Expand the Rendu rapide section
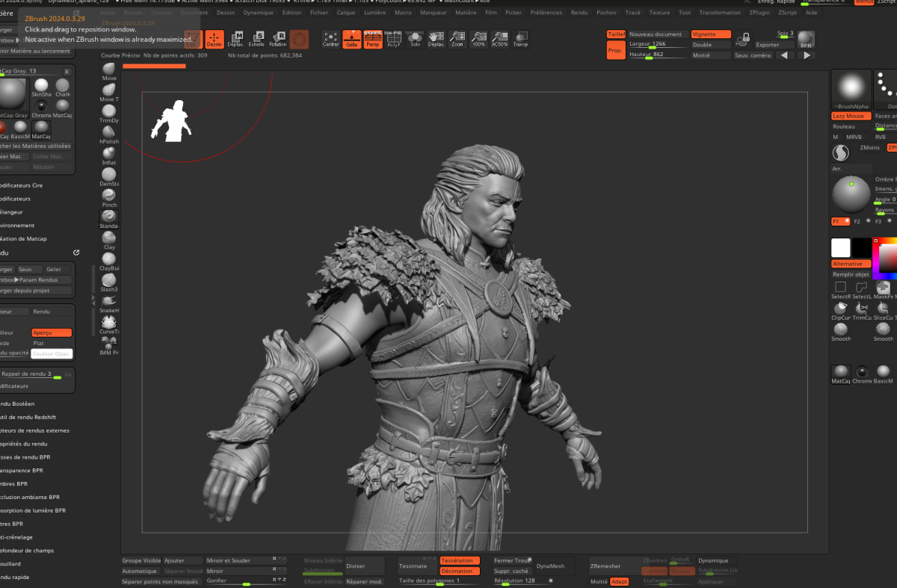 (14, 577)
